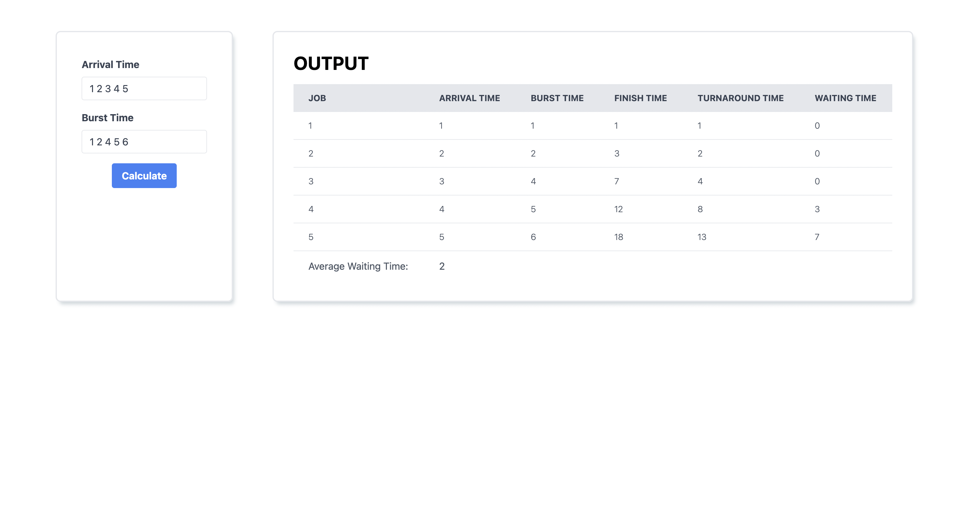
Task: Click the BURST TIME column header
Action: pos(557,98)
